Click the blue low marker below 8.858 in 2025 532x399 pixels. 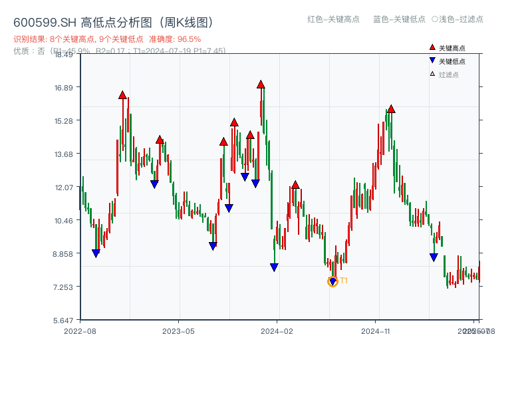(433, 257)
